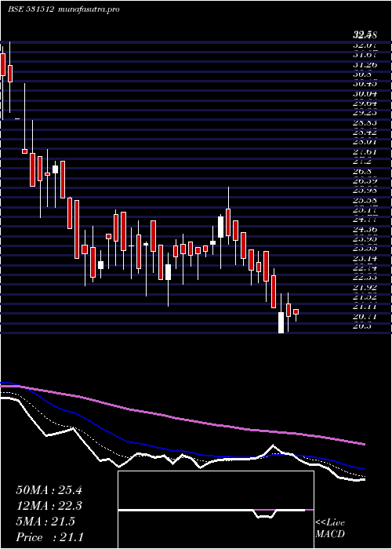The width and height of the screenshot is (392, 549).
Task: Click the 31.26 price axis label
Action: pos(365,64)
